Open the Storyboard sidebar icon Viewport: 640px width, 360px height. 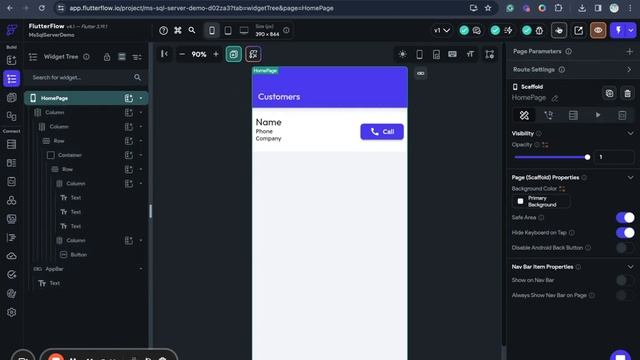point(11,116)
